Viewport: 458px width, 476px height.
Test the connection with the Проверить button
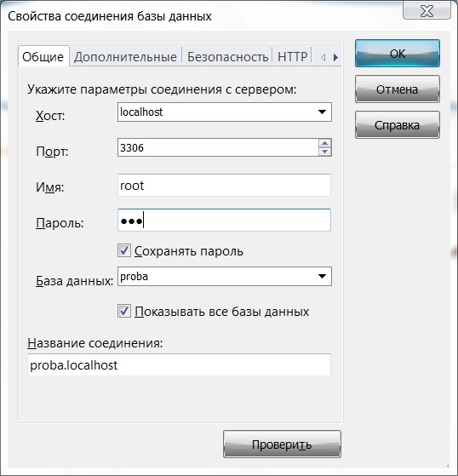tap(282, 444)
